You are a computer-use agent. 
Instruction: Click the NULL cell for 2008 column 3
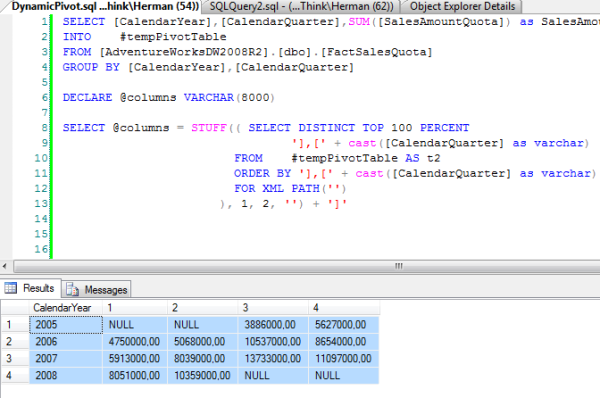(x=273, y=375)
